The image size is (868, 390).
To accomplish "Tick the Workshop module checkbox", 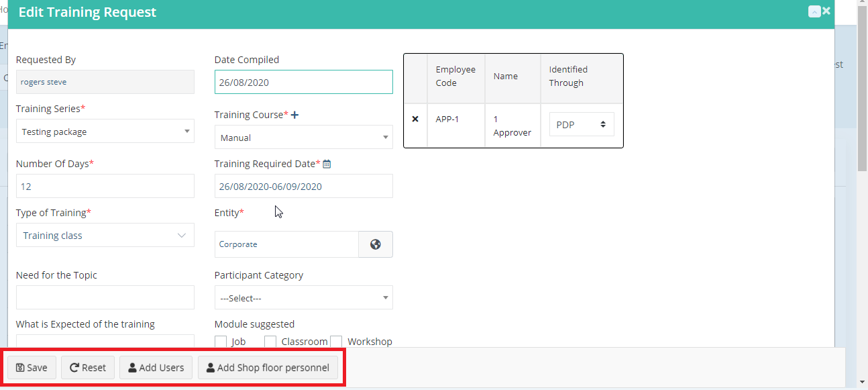I will pyautogui.click(x=336, y=342).
